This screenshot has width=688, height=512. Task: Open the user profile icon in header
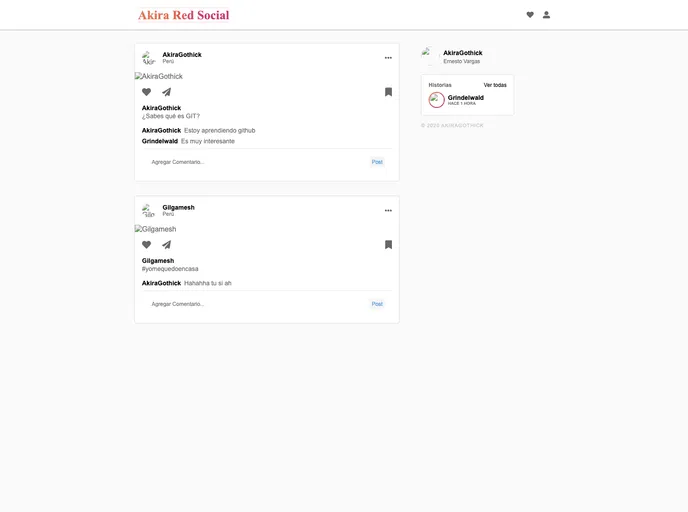tap(546, 15)
